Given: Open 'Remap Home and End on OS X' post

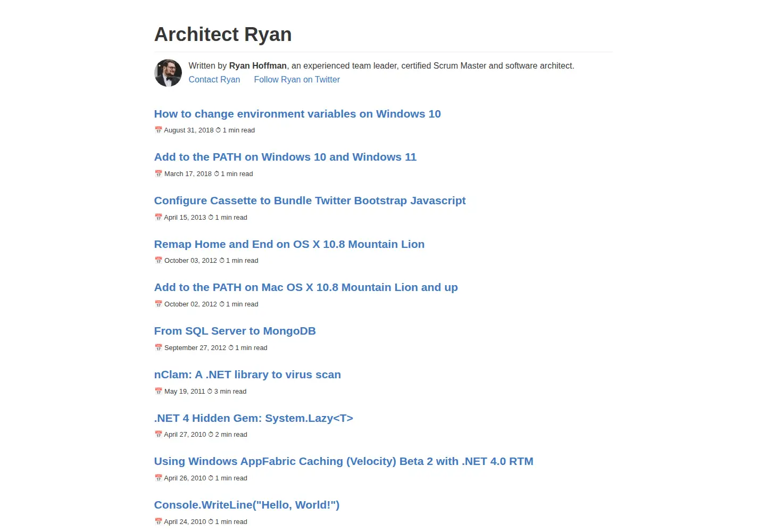Looking at the screenshot, I should point(289,244).
